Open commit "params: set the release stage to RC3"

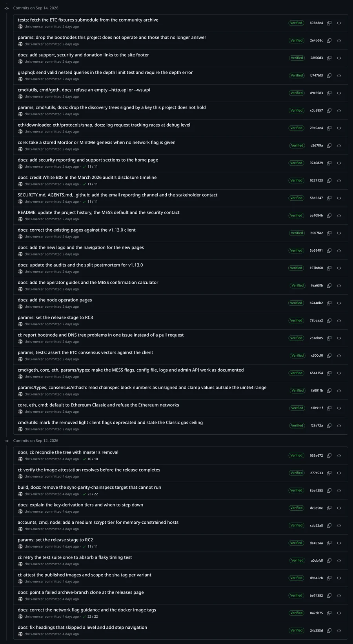(x=55, y=317)
